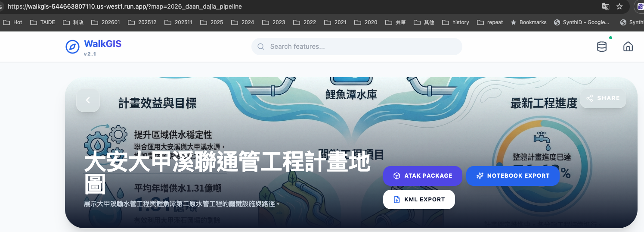Open the 2023 bookmarks folder
Image resolution: width=644 pixels, height=232 pixels.
click(x=274, y=22)
